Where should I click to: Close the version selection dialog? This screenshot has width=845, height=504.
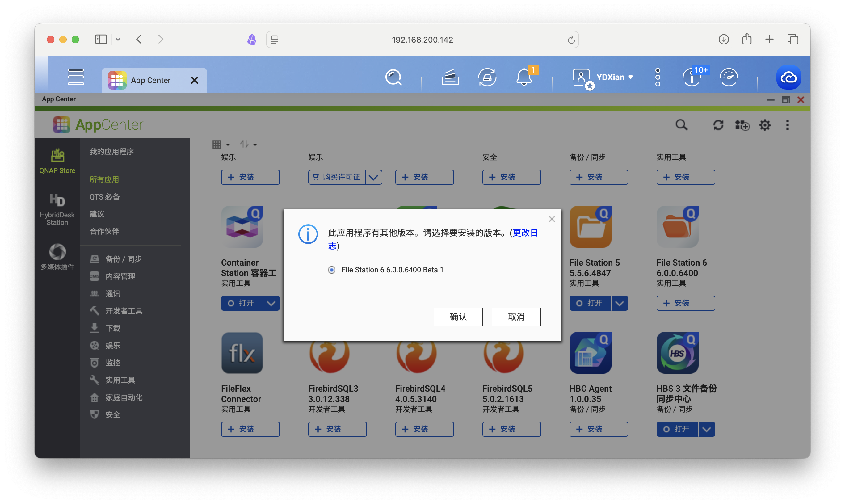[552, 219]
